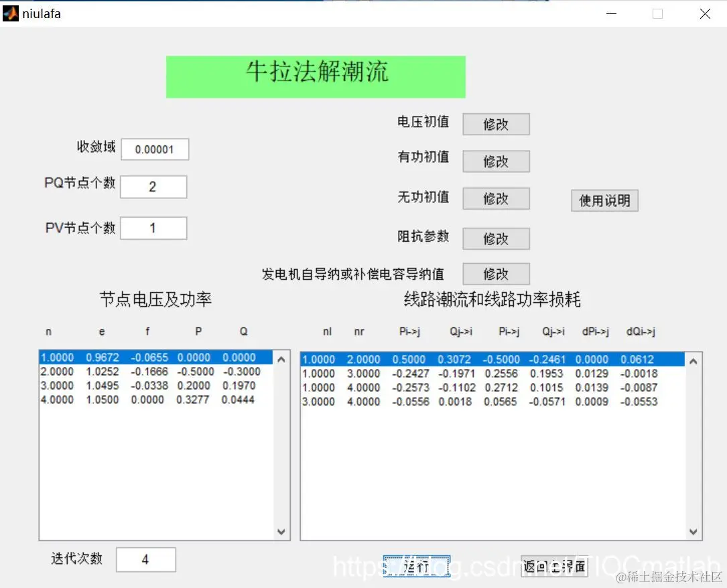Click 修改 button next to 无功初值
Image resolution: width=727 pixels, height=588 pixels.
(x=495, y=198)
